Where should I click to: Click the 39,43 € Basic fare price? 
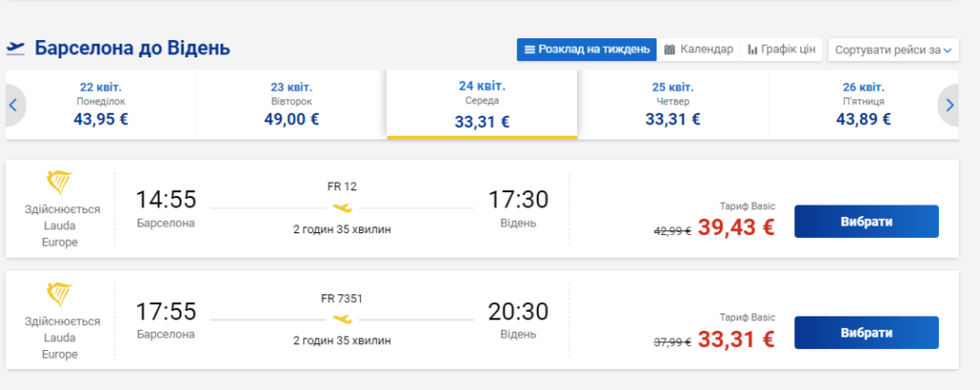pos(736,227)
